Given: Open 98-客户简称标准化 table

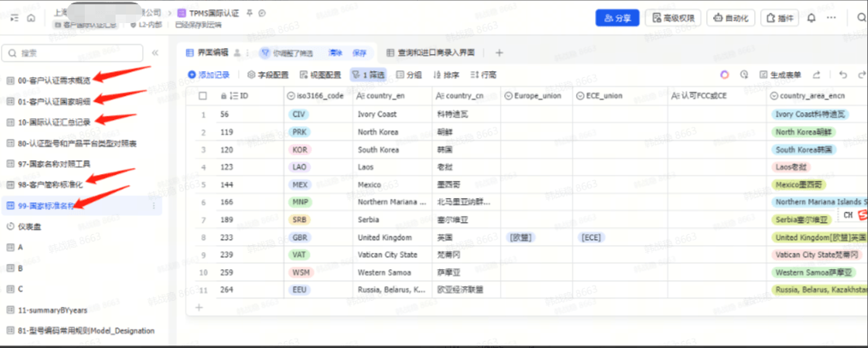Looking at the screenshot, I should [x=51, y=184].
